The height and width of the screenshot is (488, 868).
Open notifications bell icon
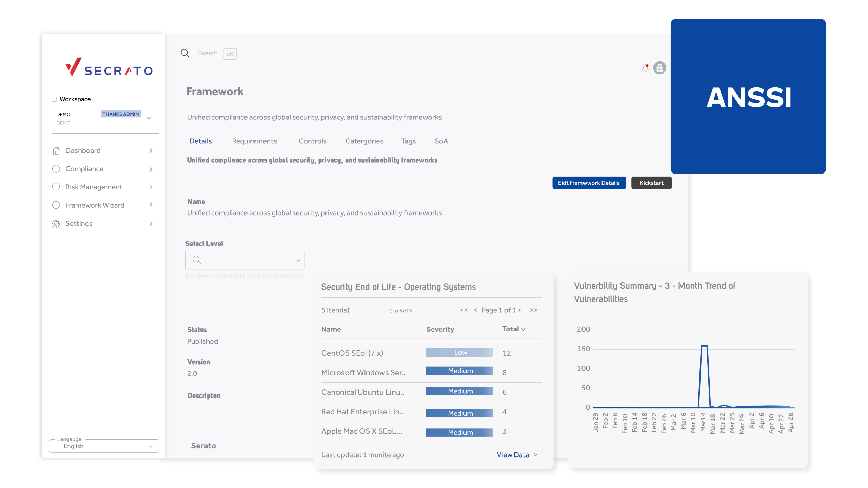point(645,68)
